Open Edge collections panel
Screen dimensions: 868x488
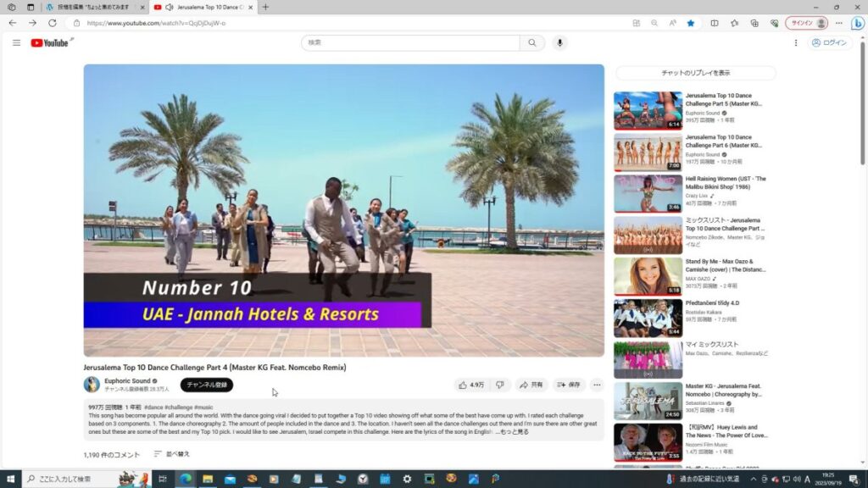coord(754,23)
